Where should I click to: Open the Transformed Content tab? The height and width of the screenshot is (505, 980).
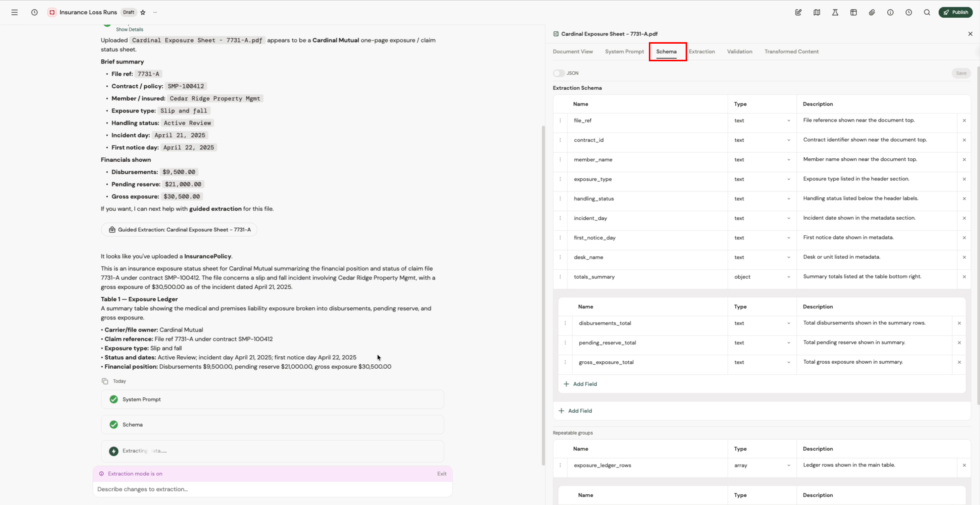pos(791,51)
